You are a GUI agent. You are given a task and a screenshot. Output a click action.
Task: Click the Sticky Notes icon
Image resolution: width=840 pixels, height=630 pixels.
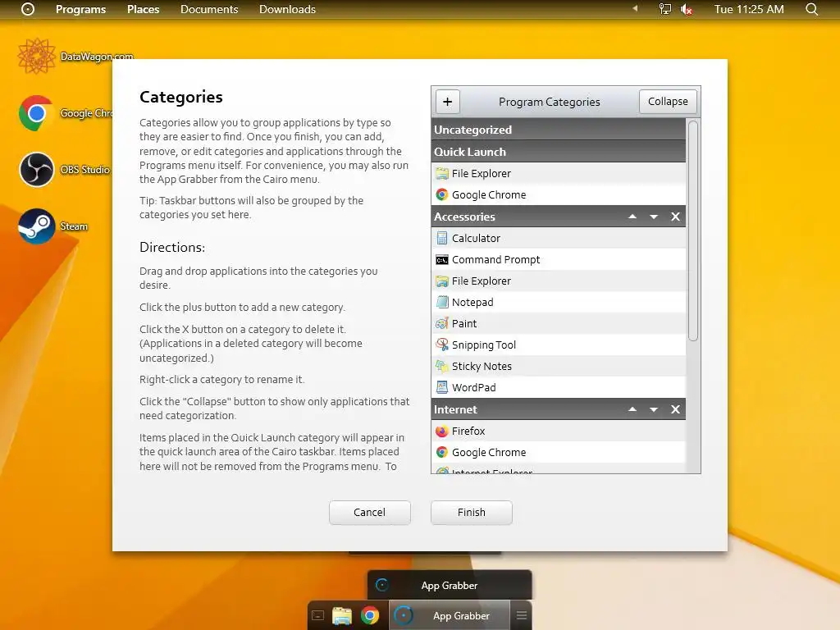(442, 366)
